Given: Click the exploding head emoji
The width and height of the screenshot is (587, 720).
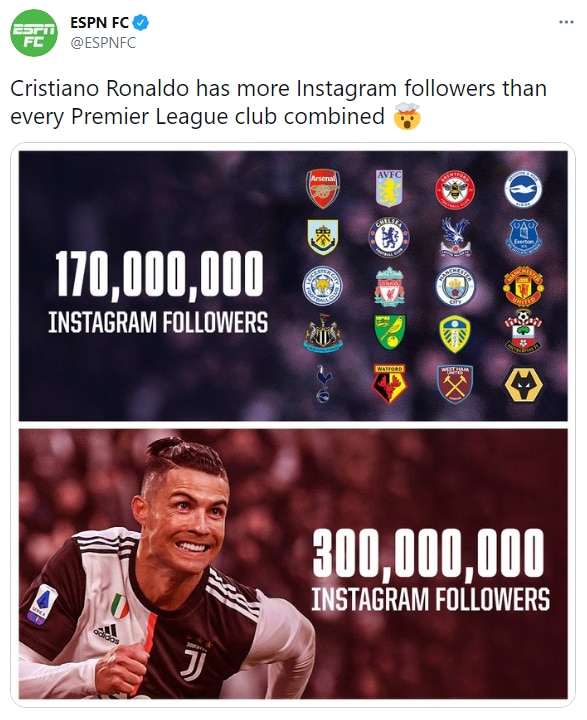Looking at the screenshot, I should pos(407,116).
